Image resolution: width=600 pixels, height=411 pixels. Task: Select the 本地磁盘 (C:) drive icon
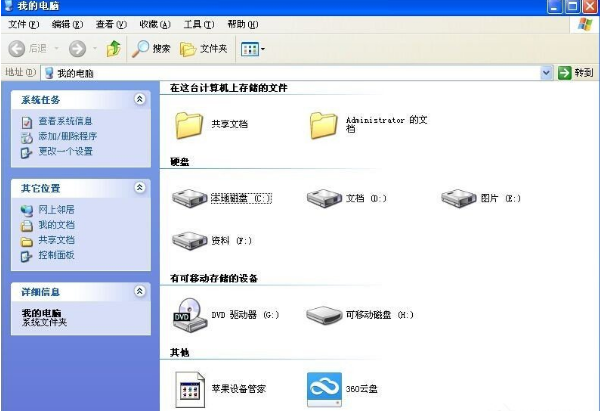(x=189, y=198)
